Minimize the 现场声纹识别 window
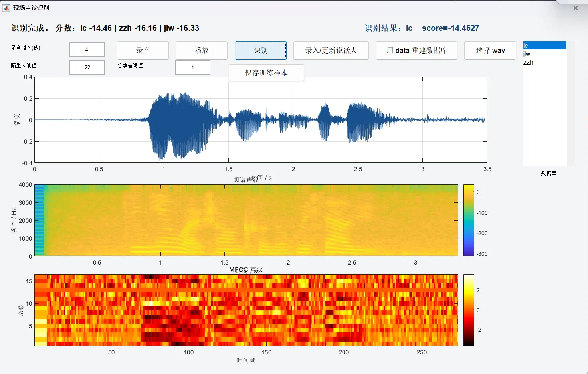The width and height of the screenshot is (588, 374). coord(529,8)
